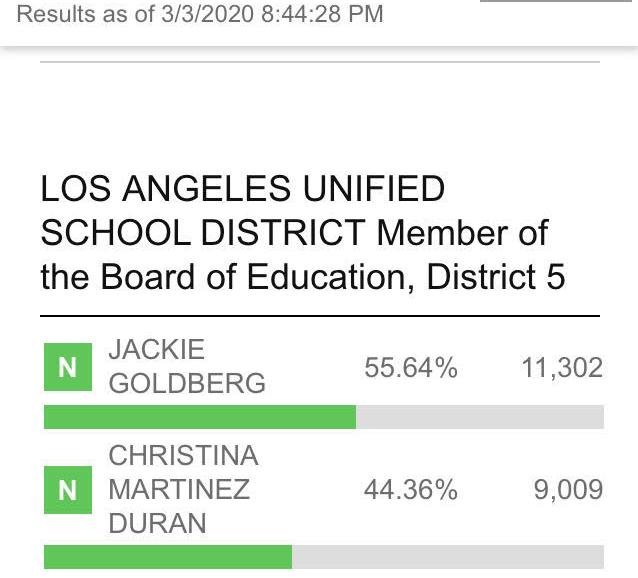Click the green filled part of Duran's bar
This screenshot has height=578, width=638.
point(168,557)
